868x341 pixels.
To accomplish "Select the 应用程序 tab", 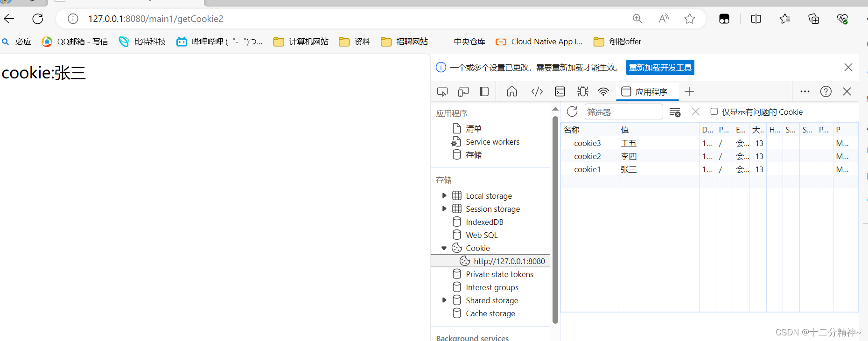I will tap(647, 91).
